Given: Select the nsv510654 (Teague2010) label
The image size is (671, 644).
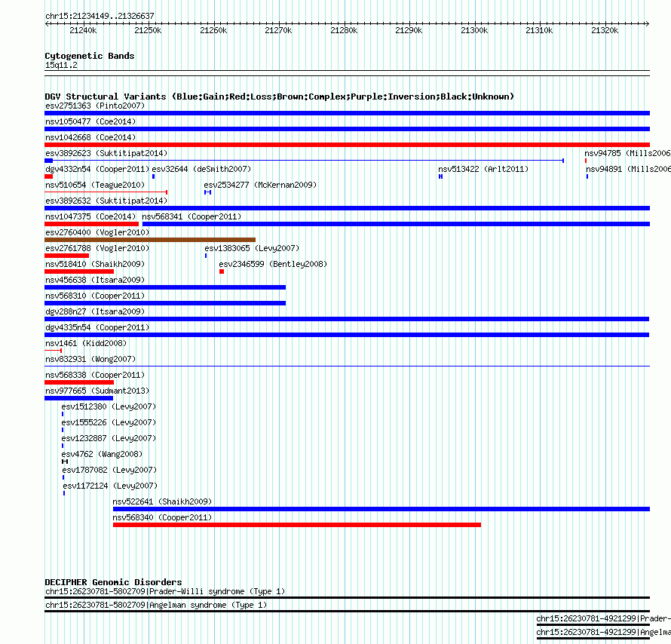Looking at the screenshot, I should pyautogui.click(x=95, y=185).
